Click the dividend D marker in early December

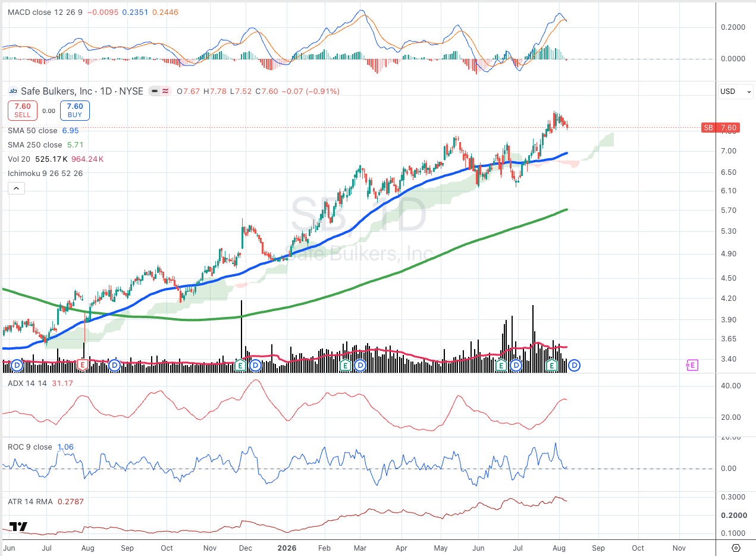[x=255, y=365]
